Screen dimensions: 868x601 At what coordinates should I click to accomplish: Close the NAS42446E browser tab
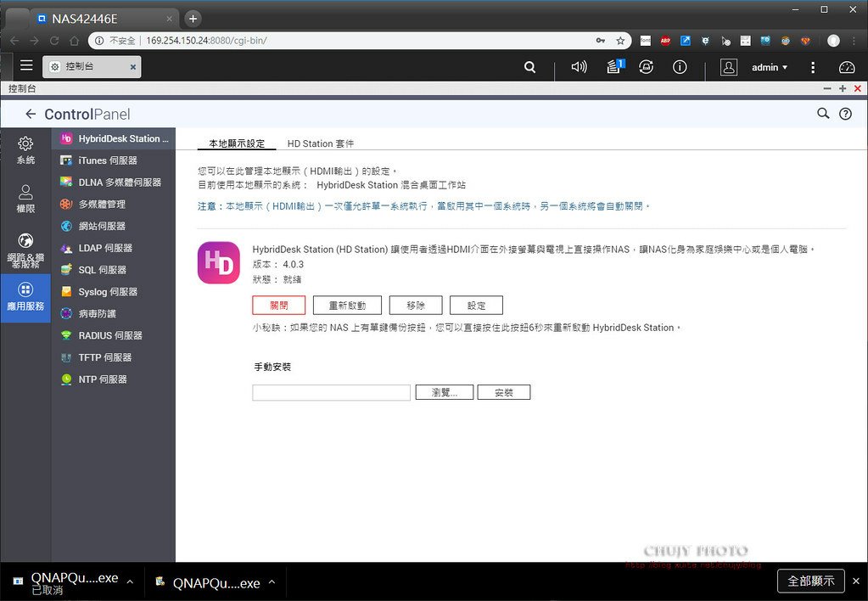point(169,19)
